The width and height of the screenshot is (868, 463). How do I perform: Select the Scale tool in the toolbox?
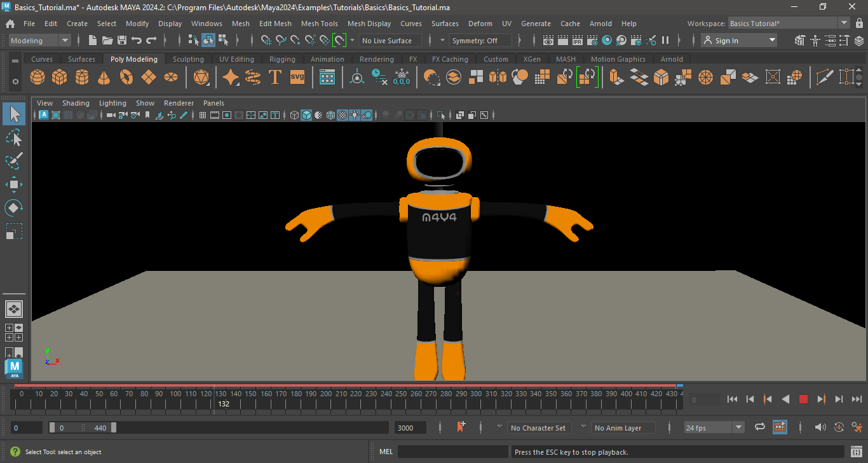[13, 231]
